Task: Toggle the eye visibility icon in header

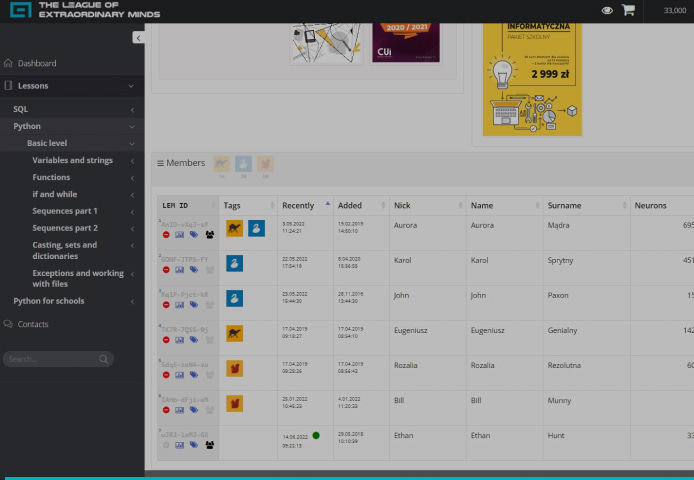Action: click(607, 10)
